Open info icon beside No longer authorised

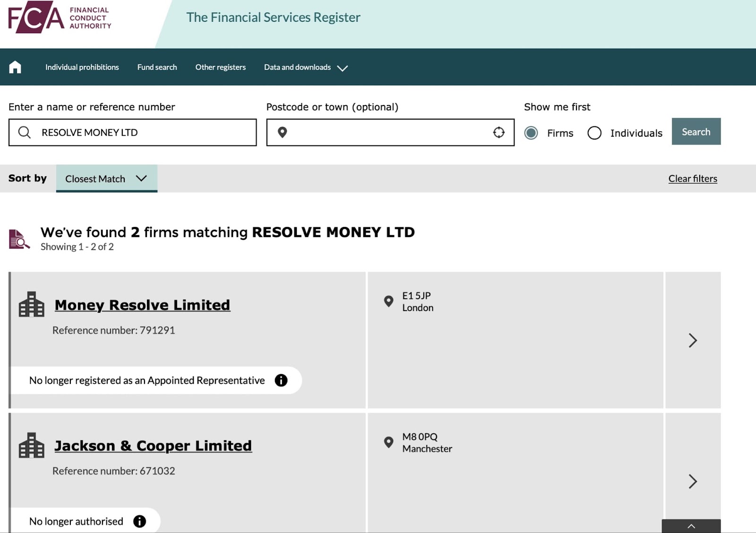(x=139, y=521)
